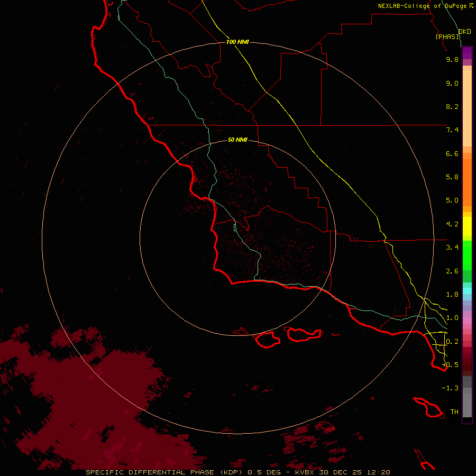Pick the pink color bar segment near 1.0

[x=467, y=321]
